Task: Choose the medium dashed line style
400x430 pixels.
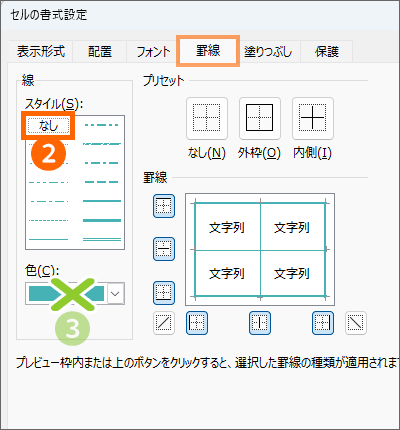Action: 102,182
